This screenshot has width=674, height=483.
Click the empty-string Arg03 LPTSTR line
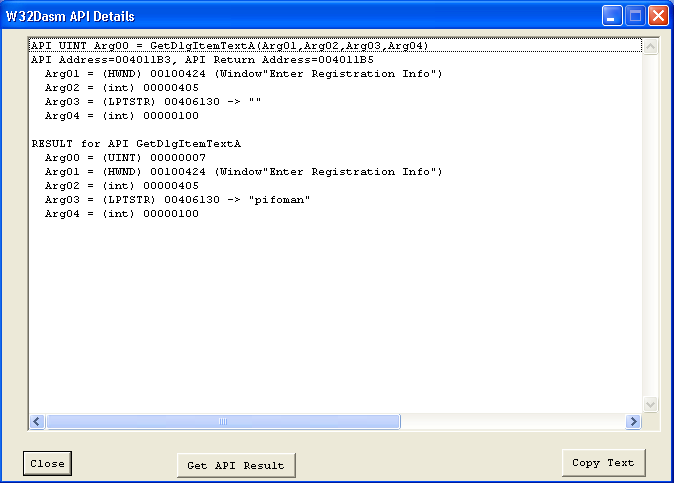pyautogui.click(x=153, y=102)
